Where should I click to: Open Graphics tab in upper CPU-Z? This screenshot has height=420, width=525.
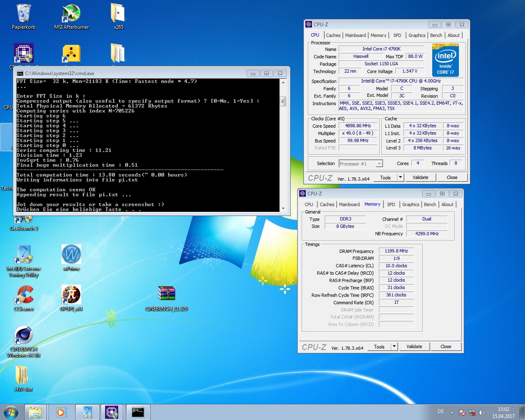(x=417, y=35)
